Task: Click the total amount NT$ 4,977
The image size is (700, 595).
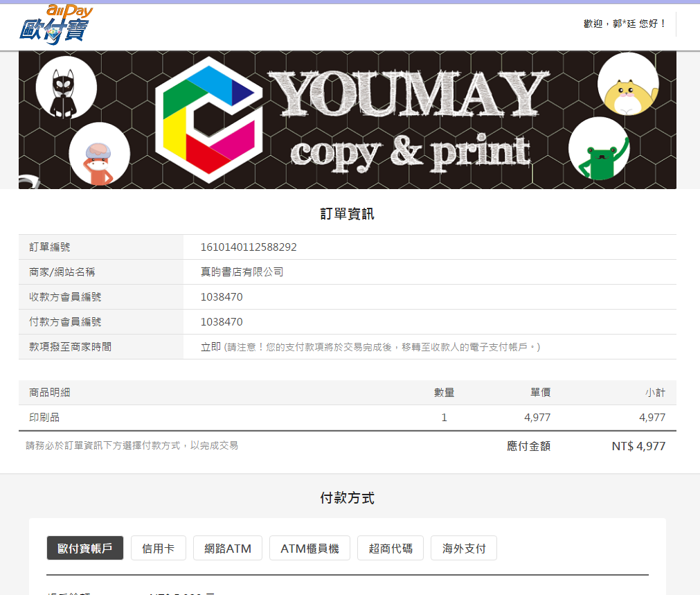Action: pos(638,446)
